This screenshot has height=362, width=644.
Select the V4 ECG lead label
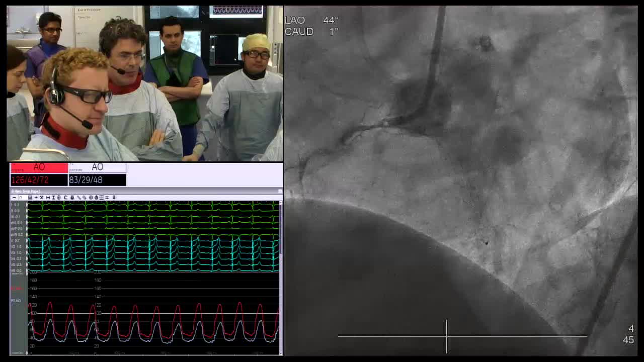[16, 258]
